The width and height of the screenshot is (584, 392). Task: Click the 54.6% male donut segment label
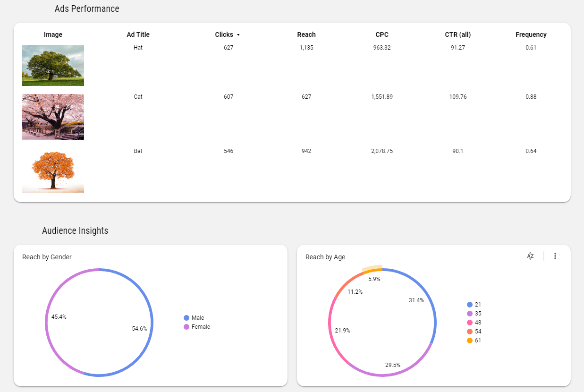[139, 329]
